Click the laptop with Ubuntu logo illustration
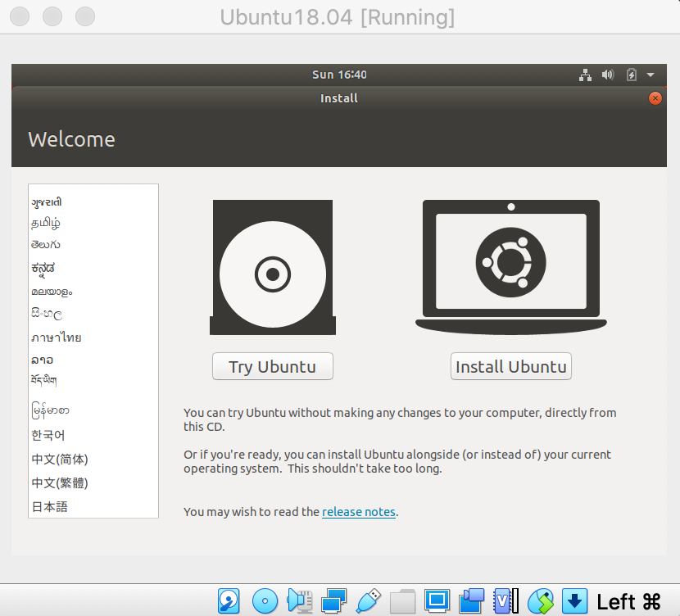 click(x=511, y=267)
